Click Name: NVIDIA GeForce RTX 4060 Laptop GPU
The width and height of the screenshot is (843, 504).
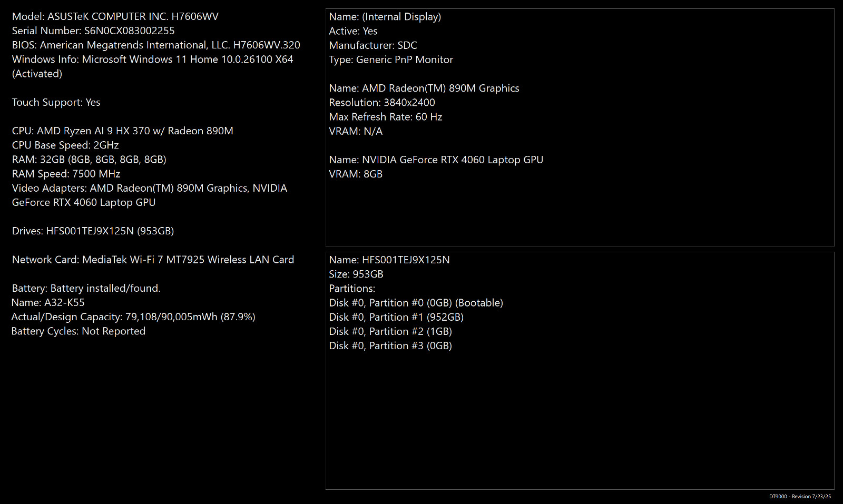(436, 160)
